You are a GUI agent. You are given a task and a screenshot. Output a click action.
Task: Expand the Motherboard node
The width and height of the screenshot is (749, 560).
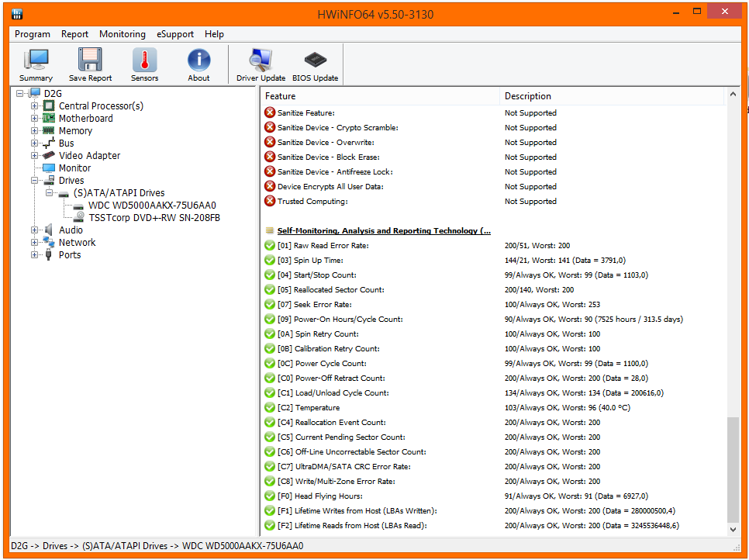[34, 118]
